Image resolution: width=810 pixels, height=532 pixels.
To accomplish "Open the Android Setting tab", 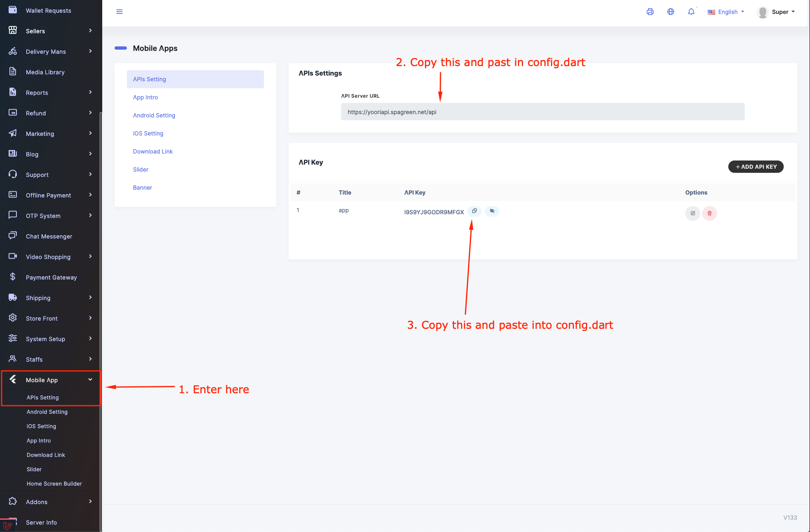I will [154, 115].
